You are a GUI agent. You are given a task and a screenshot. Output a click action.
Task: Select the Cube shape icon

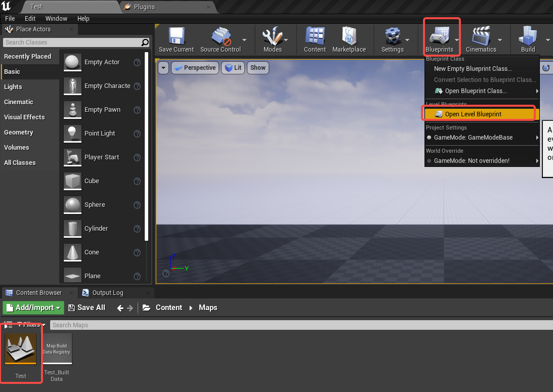72,181
